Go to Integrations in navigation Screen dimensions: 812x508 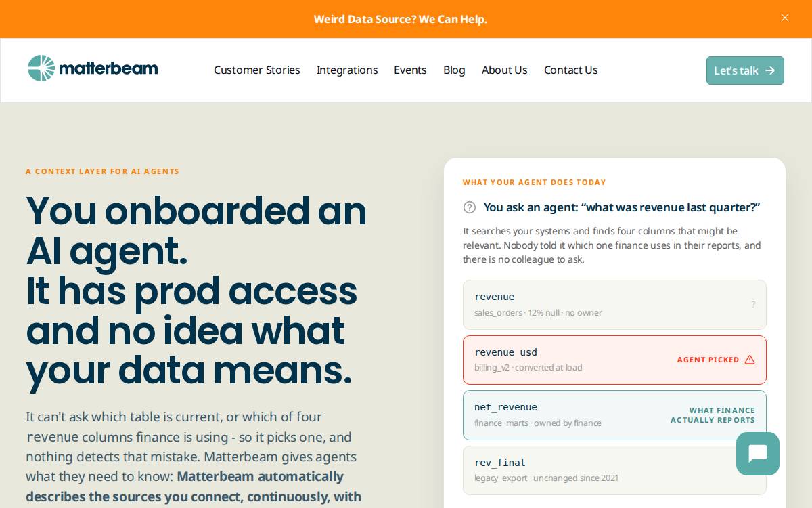(x=347, y=70)
